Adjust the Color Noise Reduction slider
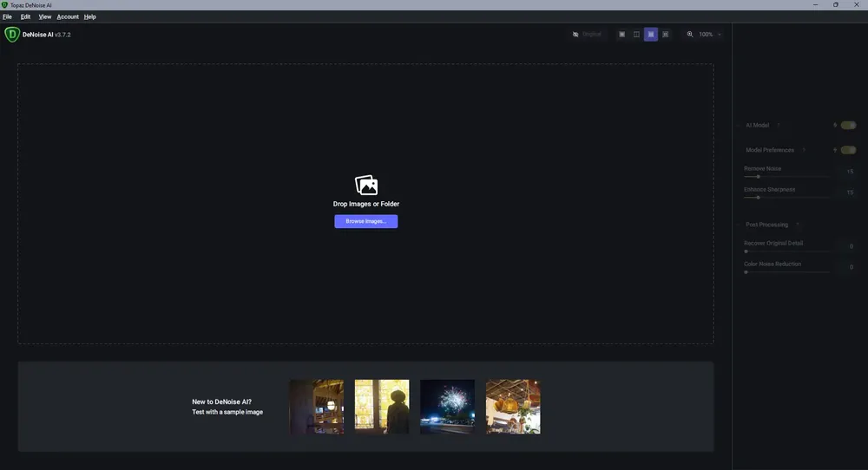This screenshot has height=470, width=868. (x=786, y=272)
